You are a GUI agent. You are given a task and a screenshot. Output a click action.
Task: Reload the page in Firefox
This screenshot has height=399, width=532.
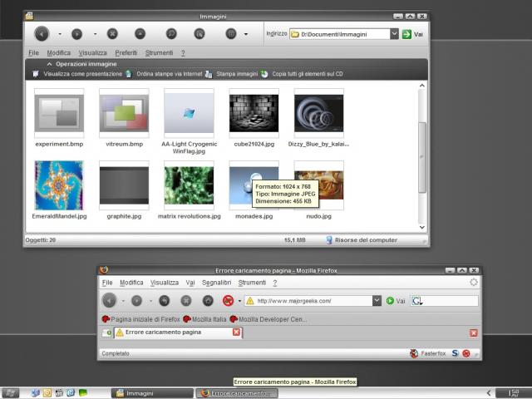[x=165, y=301]
